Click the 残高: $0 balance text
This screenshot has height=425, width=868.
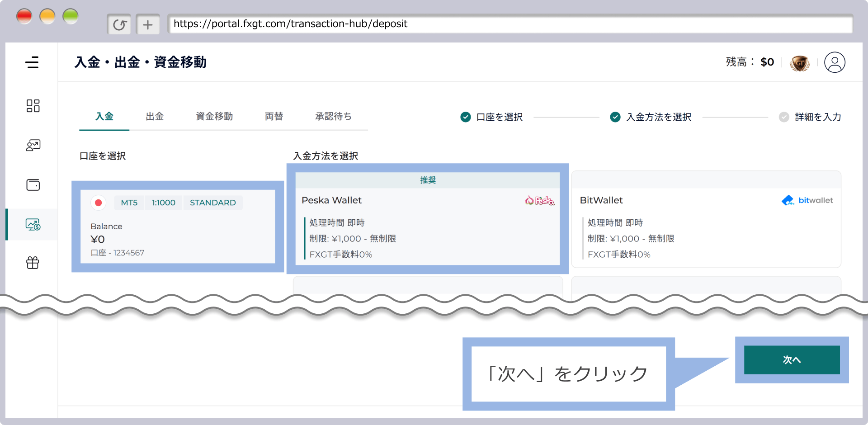[x=750, y=62]
